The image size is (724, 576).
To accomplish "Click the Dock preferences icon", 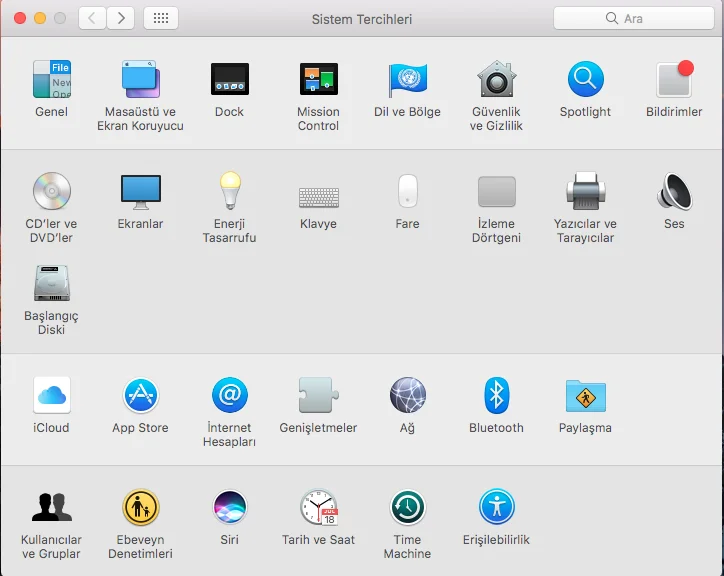I will click(x=229, y=80).
